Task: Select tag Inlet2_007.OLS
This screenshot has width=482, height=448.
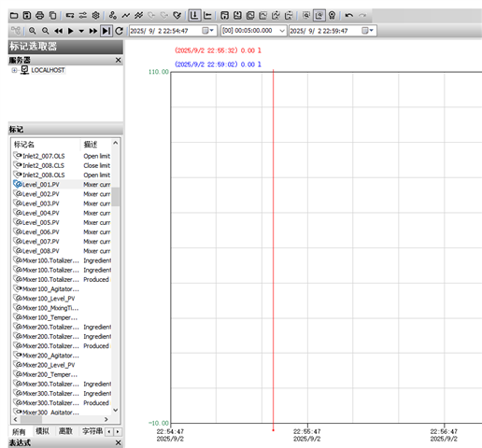Action: tap(44, 156)
